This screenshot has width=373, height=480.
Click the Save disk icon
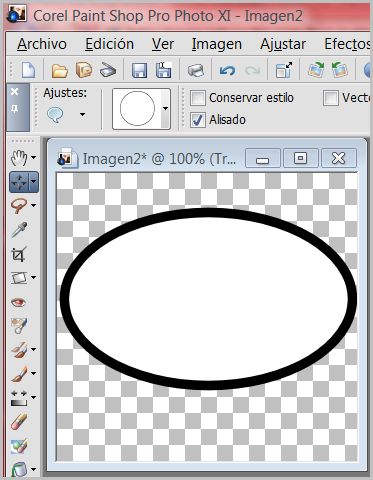pyautogui.click(x=139, y=70)
